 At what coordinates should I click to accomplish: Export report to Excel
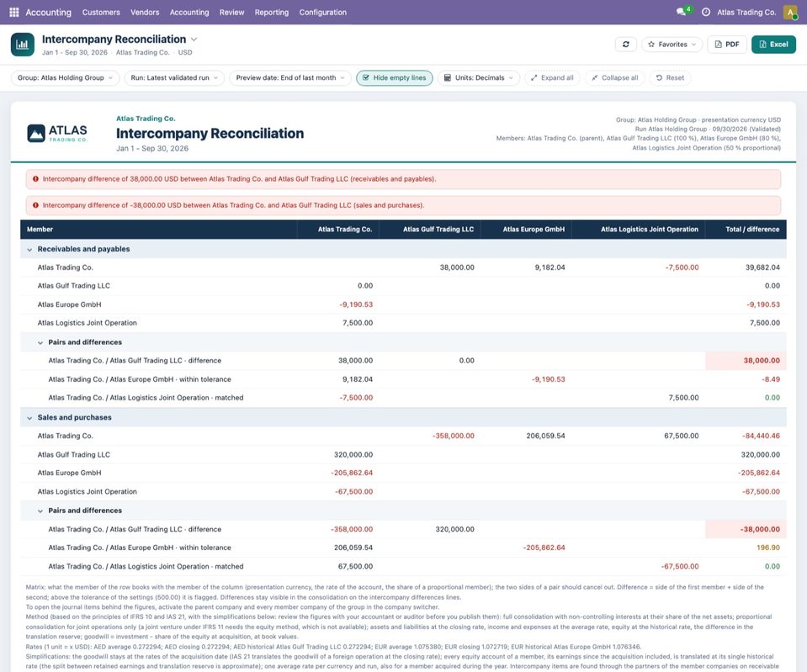(773, 45)
